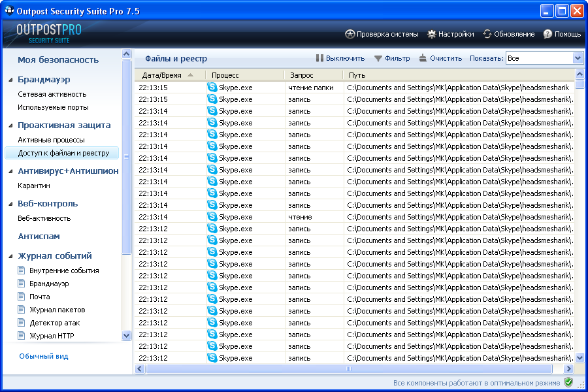Collapse the Брандмауэр section triangle

(x=11, y=80)
